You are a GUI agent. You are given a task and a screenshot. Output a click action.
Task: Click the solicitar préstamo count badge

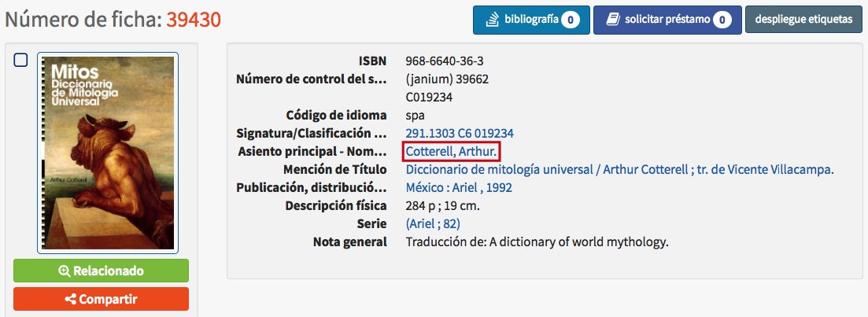coord(722,20)
